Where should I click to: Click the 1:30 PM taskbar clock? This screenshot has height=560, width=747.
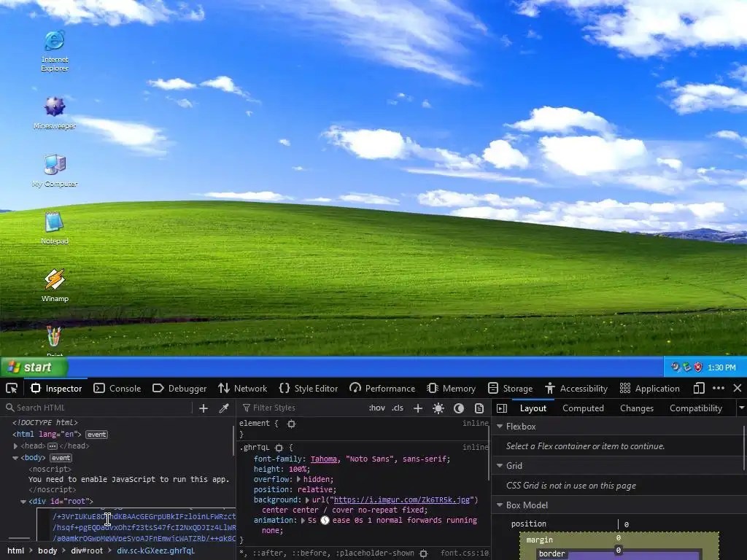tap(721, 367)
